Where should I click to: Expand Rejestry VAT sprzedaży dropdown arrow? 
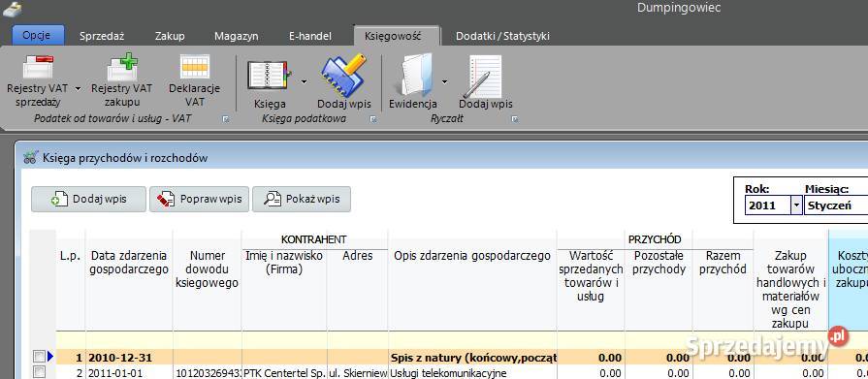click(x=78, y=88)
